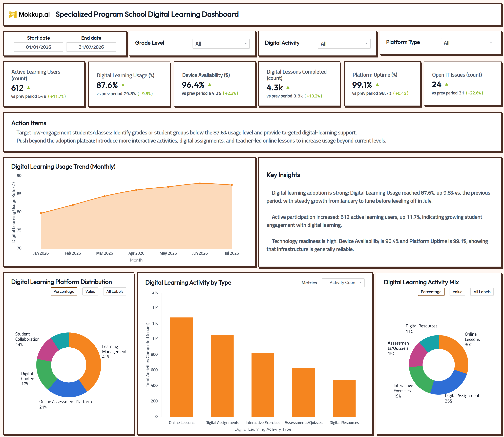The image size is (504, 437).
Task: Open the Platform Type dropdown
Action: click(x=468, y=43)
